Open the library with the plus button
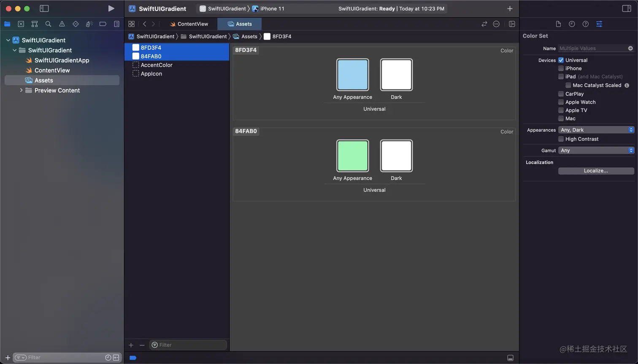 click(510, 8)
